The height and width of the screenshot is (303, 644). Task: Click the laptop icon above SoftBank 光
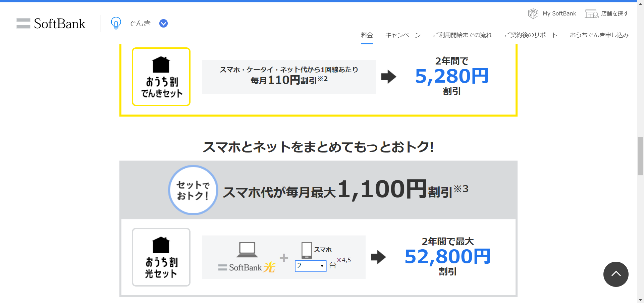[x=247, y=250]
